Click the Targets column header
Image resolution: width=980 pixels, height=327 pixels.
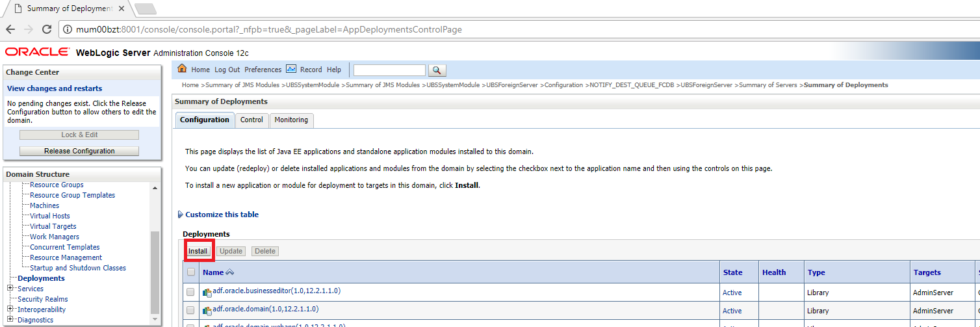(927, 272)
